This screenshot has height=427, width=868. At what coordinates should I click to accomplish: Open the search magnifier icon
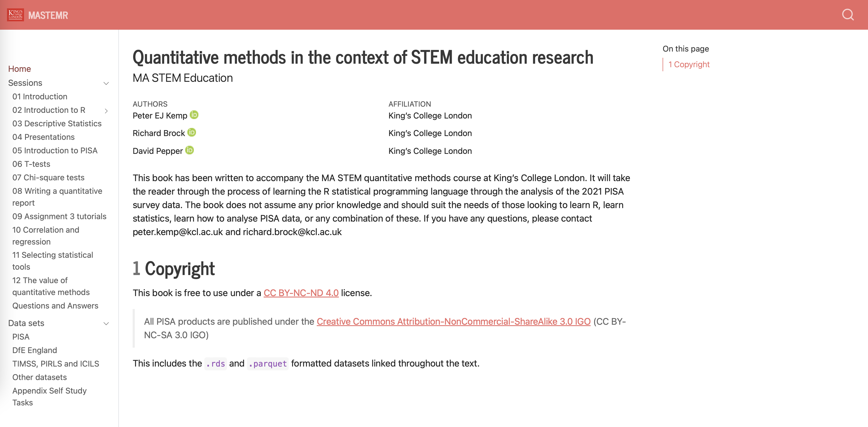pyautogui.click(x=848, y=15)
